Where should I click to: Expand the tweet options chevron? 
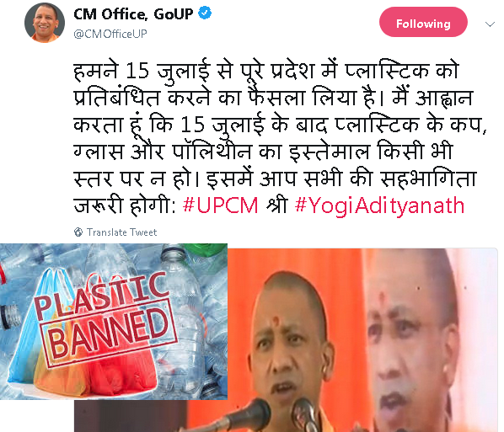(490, 24)
